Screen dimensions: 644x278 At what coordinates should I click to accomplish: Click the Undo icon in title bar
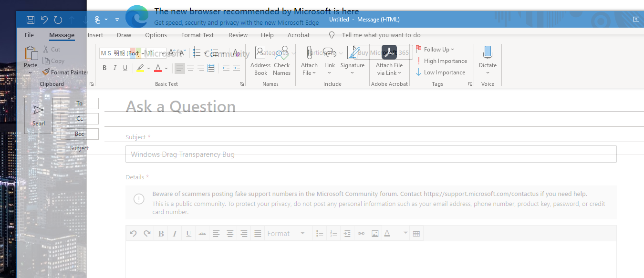click(44, 20)
